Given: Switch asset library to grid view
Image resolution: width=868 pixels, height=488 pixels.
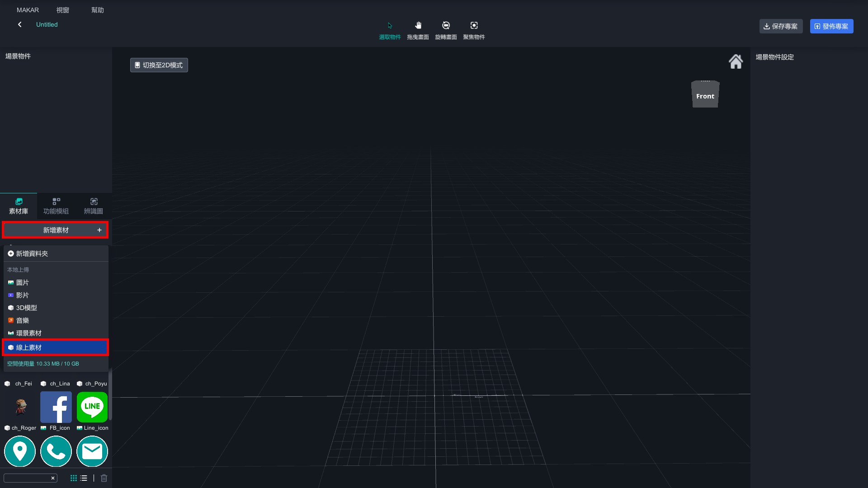Looking at the screenshot, I should pos(73,478).
